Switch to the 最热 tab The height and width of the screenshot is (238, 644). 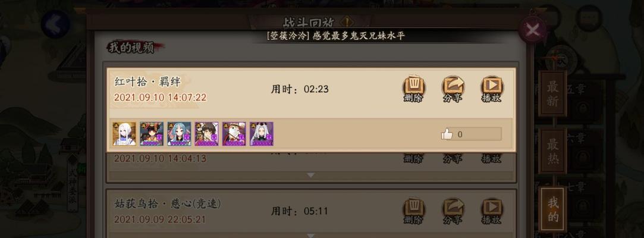click(552, 151)
